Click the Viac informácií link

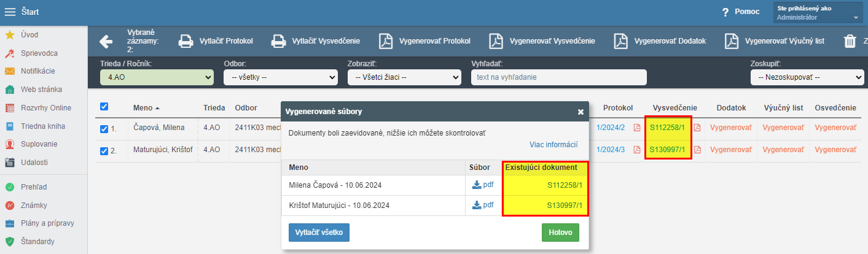point(553,145)
